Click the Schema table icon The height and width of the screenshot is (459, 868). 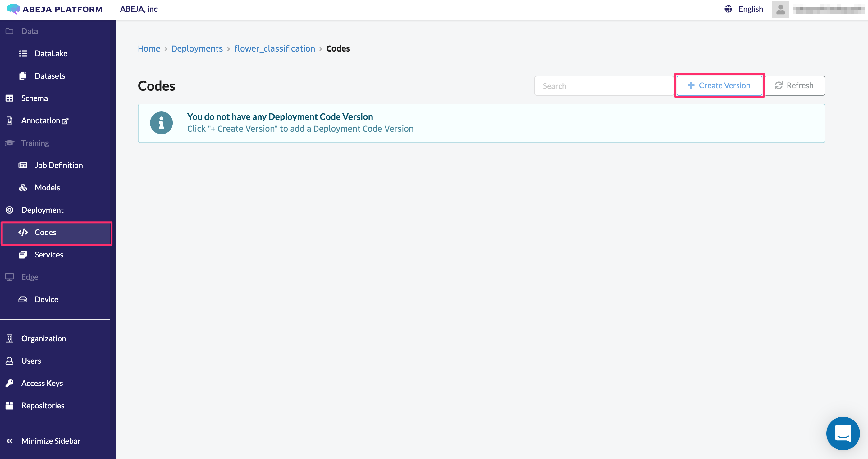[x=9, y=98]
